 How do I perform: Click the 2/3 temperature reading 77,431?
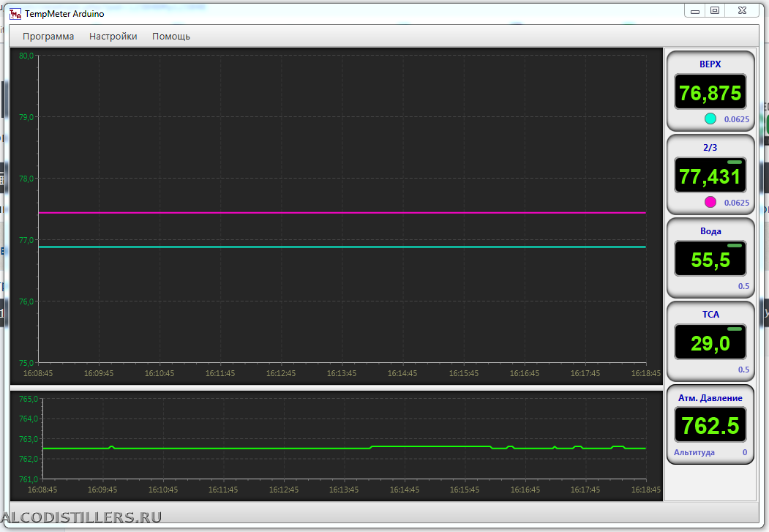click(x=710, y=176)
